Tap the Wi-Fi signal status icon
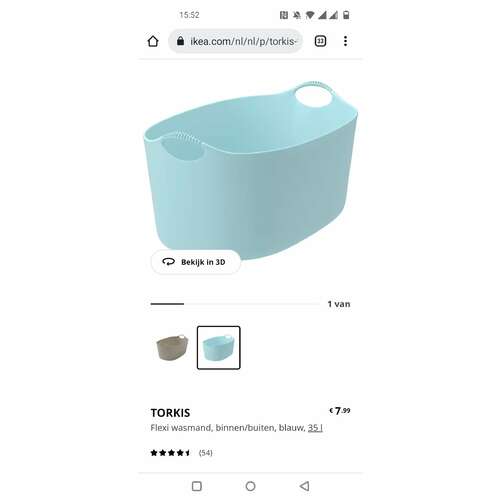Viewport: 500px width, 500px height. pyautogui.click(x=310, y=15)
